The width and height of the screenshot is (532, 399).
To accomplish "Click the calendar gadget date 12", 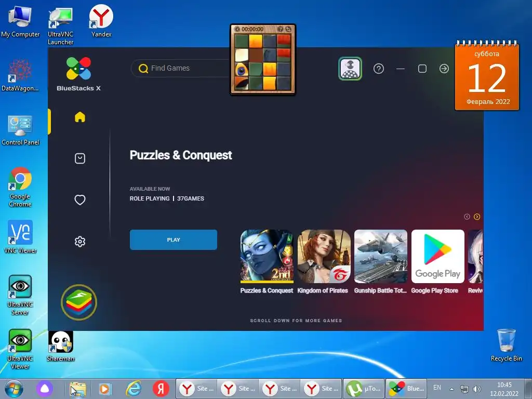I will 487,79.
